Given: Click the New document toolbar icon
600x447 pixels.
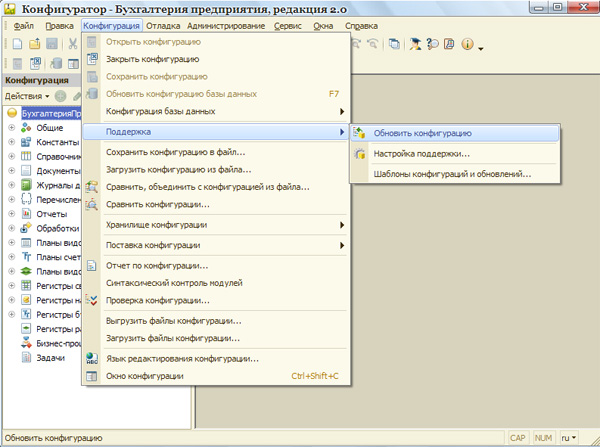Looking at the screenshot, I should point(17,44).
